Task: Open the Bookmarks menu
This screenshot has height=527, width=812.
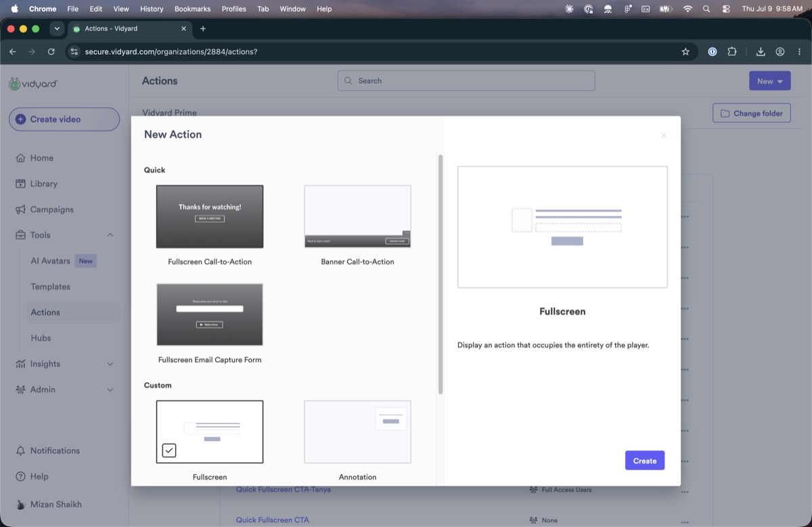Action: tap(192, 9)
